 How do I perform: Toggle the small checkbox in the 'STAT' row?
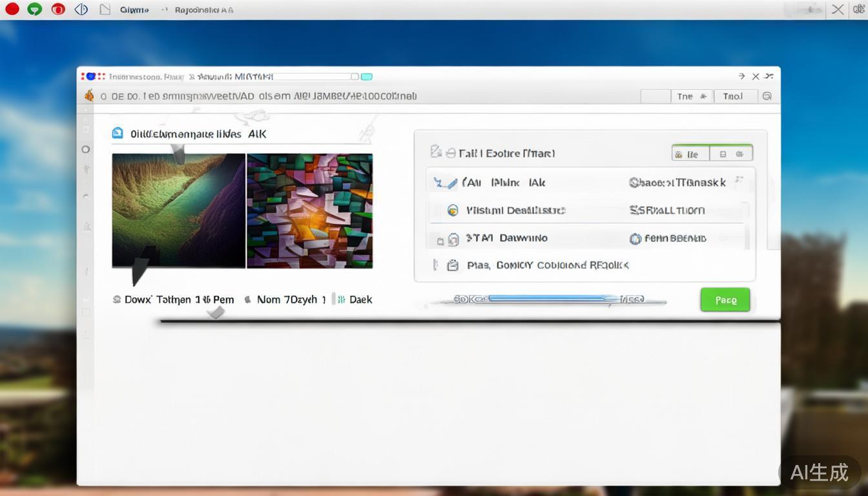(x=440, y=241)
